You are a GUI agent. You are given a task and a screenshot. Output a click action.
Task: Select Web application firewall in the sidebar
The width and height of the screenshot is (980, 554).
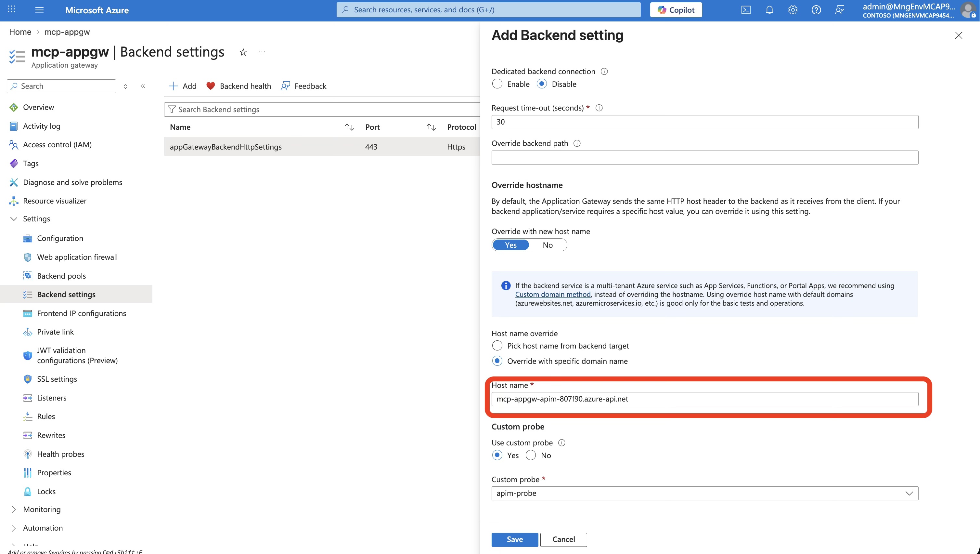click(x=77, y=257)
